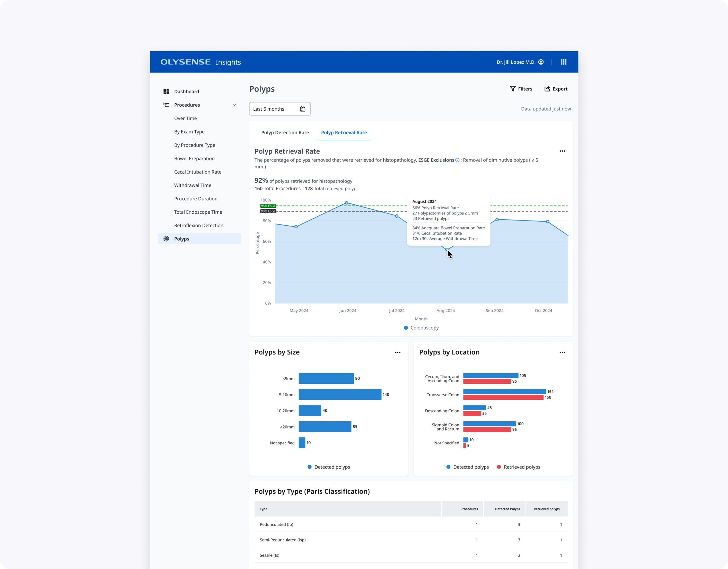This screenshot has width=728, height=569.
Task: Click the Polyps icon in sidebar
Action: point(166,239)
